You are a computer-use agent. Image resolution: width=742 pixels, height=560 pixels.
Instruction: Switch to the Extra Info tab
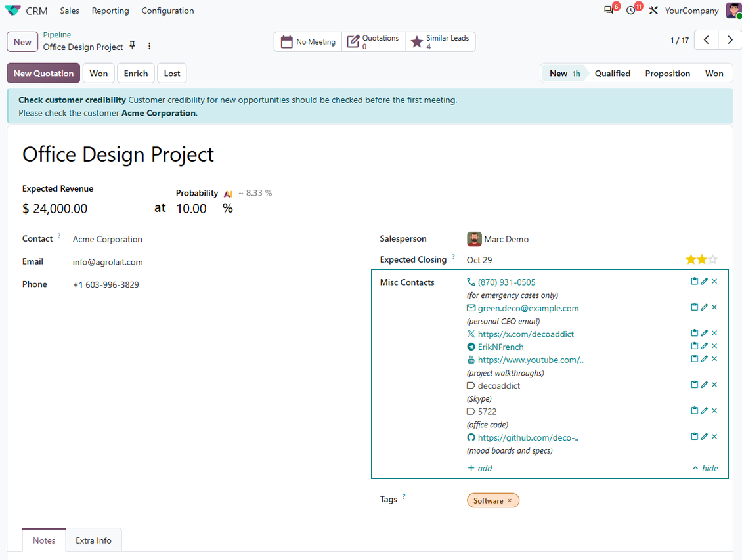[94, 540]
